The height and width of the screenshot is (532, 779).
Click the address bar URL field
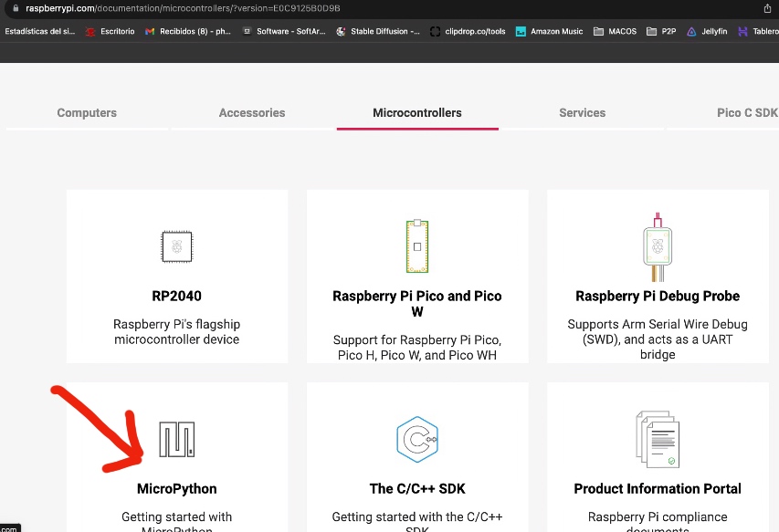pyautogui.click(x=387, y=8)
